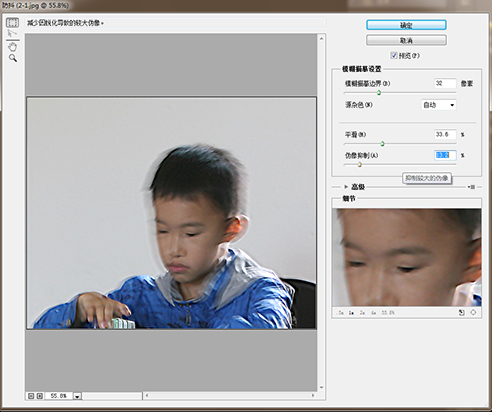Click the detail loupe face preview
Image resolution: width=492 pixels, height=412 pixels.
(x=407, y=257)
